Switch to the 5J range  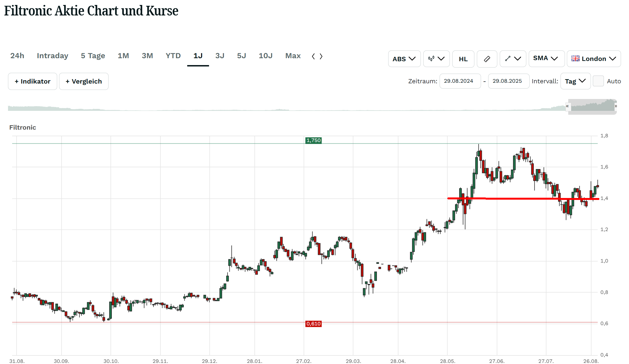pos(241,56)
